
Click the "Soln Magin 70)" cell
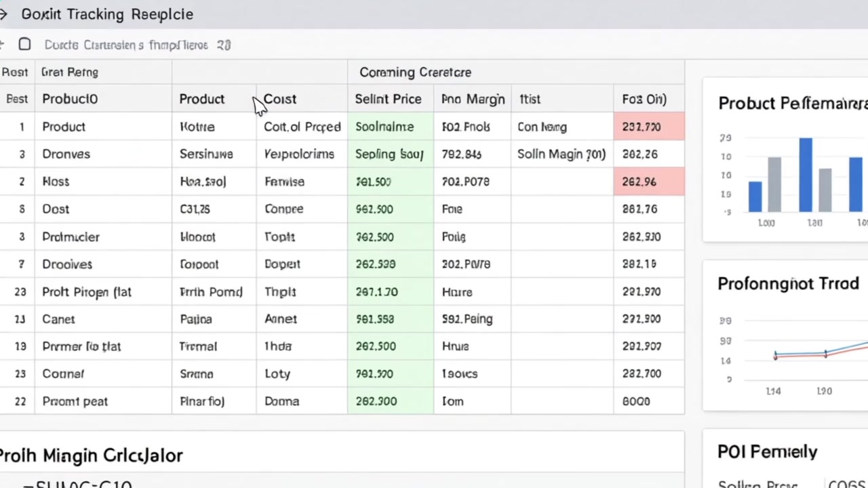click(561, 154)
